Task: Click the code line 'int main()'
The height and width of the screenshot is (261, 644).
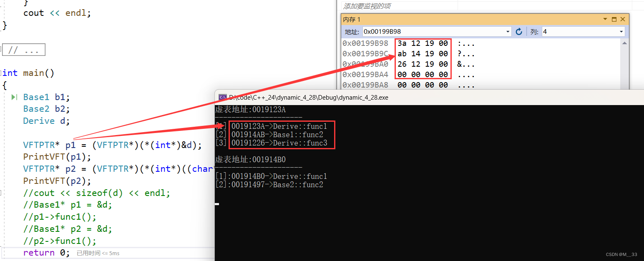Action: (28, 73)
